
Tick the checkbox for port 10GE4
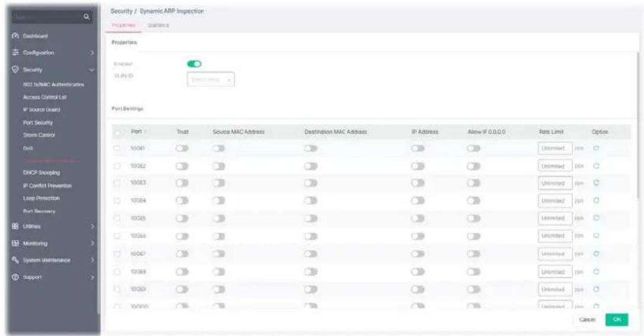[x=117, y=200]
